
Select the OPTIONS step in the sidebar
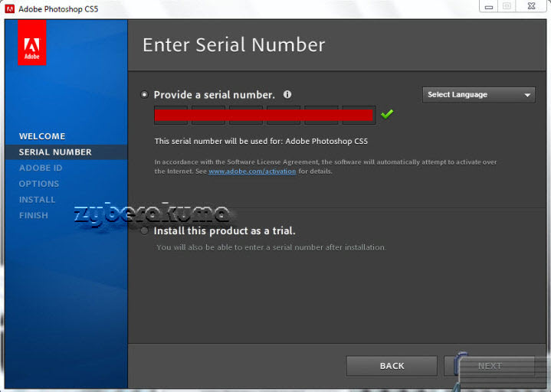click(39, 184)
